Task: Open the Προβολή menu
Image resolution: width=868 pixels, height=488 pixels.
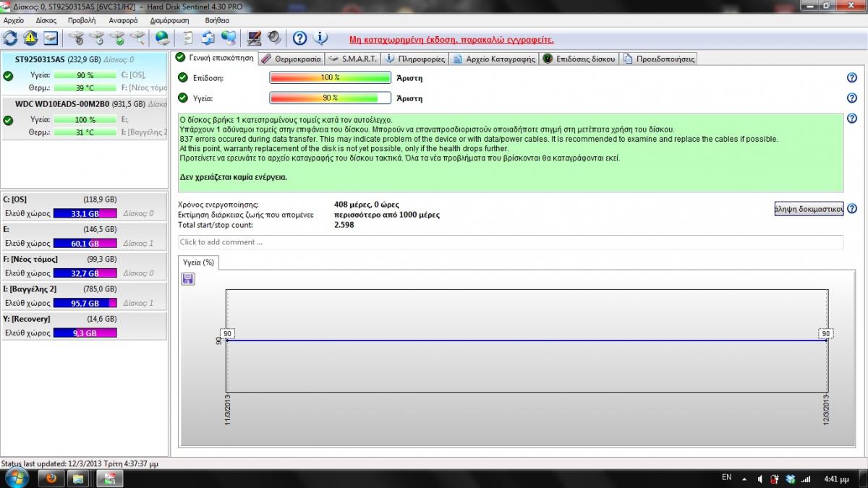Action: coord(82,20)
